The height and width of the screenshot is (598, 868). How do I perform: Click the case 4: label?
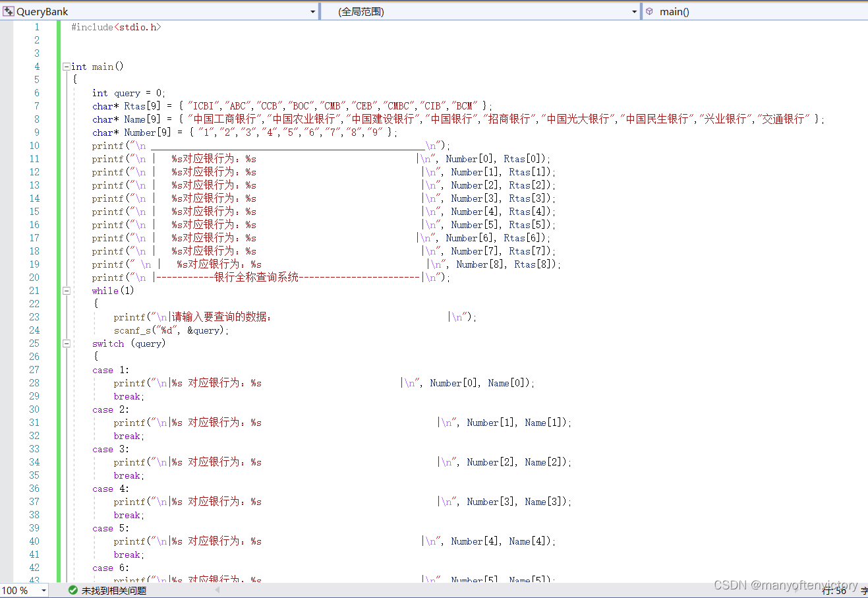coord(111,489)
